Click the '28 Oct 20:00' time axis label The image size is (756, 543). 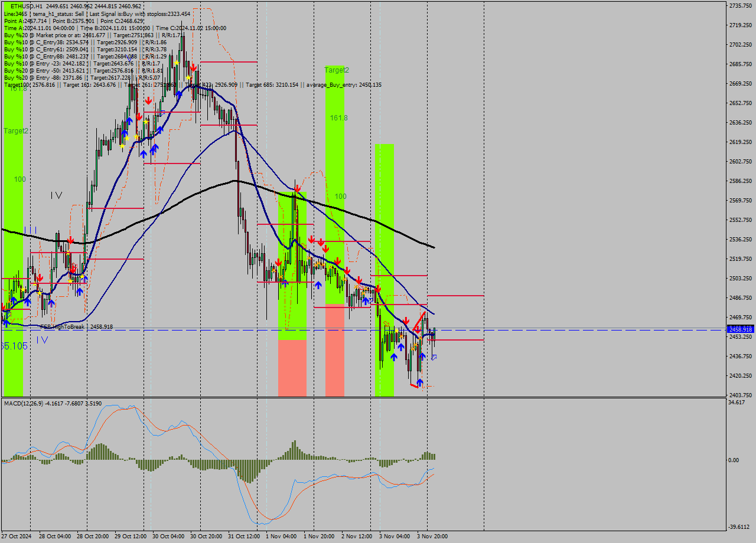(92, 537)
